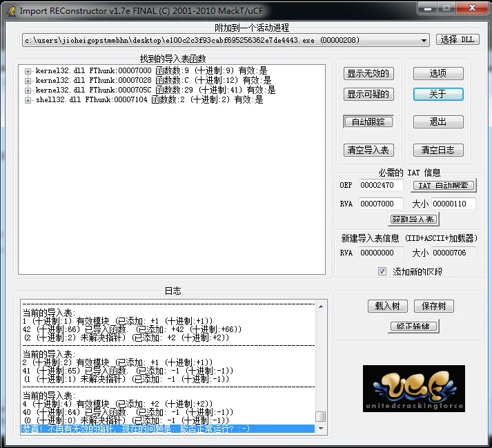
Task: Open the attached process dropdown list
Action: pyautogui.click(x=424, y=41)
